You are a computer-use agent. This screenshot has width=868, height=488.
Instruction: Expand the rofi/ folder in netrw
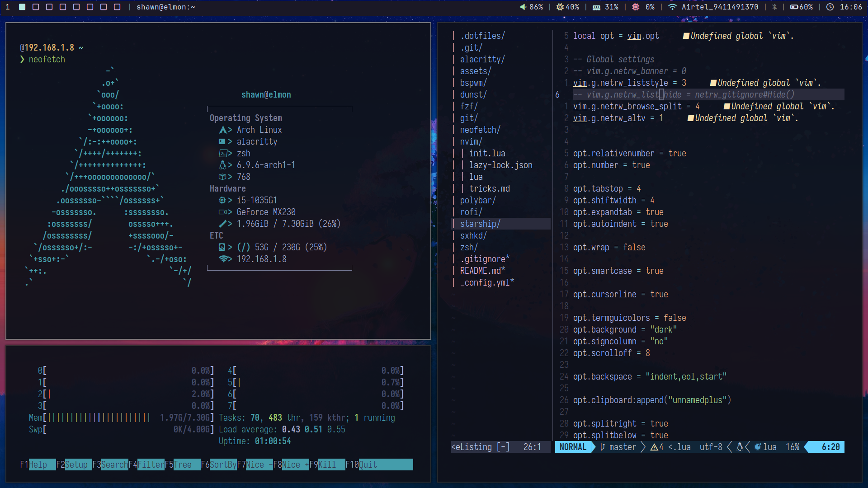coord(471,212)
